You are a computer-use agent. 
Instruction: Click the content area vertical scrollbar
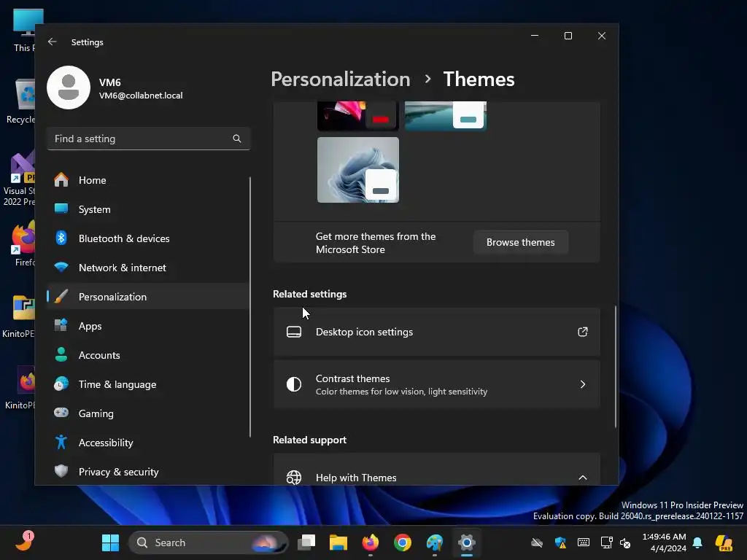tap(616, 367)
